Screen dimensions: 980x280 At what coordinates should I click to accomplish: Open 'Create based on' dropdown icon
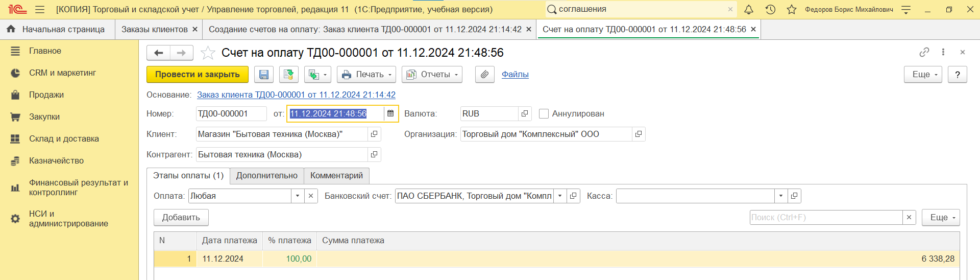[317, 75]
